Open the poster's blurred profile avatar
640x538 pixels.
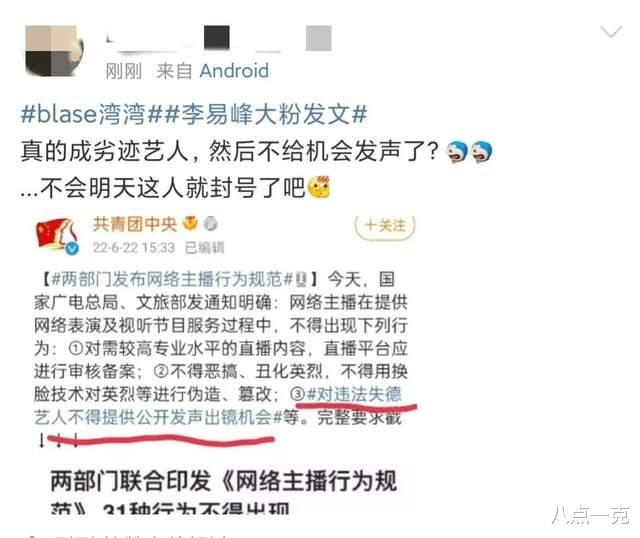[x=54, y=51]
